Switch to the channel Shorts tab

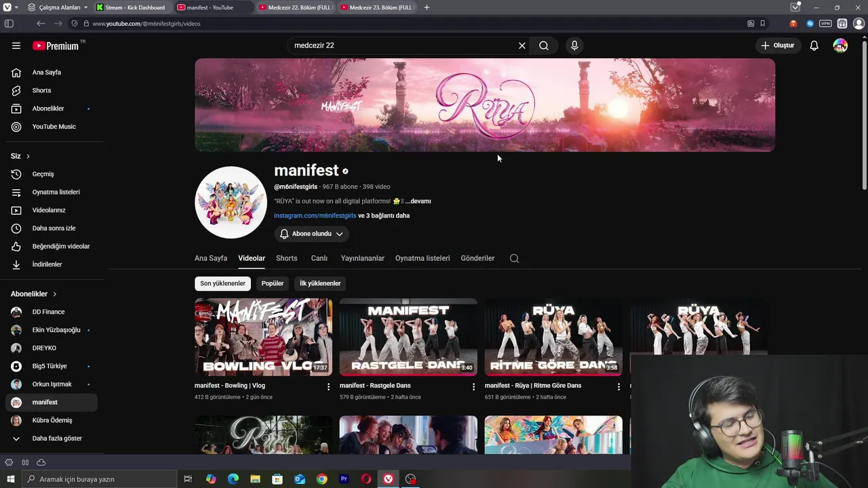pos(287,258)
